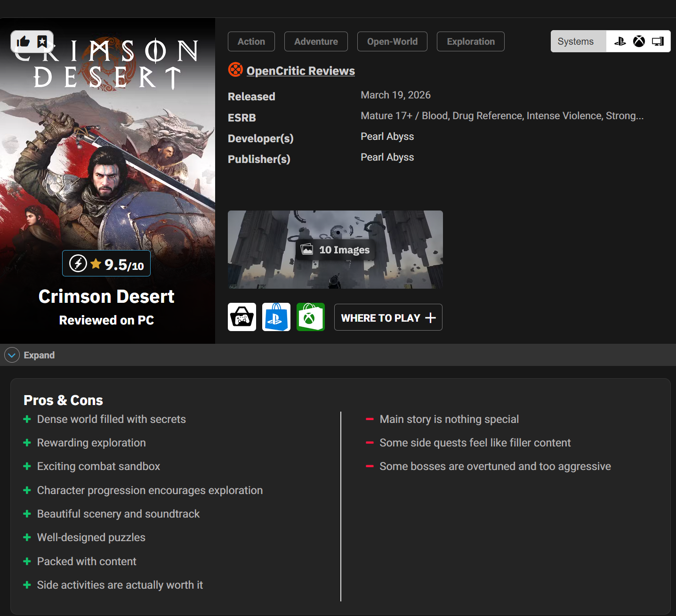Click 'Dense world filled with secrets'
This screenshot has width=676, height=616.
[112, 419]
